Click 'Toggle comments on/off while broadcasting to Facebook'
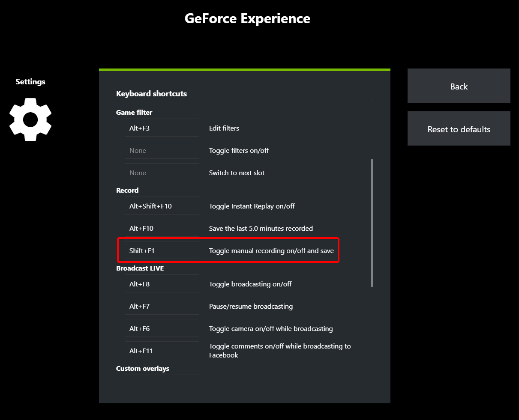The height and width of the screenshot is (420, 519). click(280, 350)
